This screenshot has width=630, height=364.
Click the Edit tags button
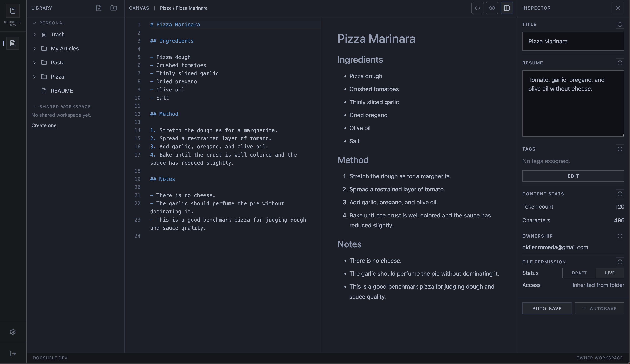click(573, 176)
